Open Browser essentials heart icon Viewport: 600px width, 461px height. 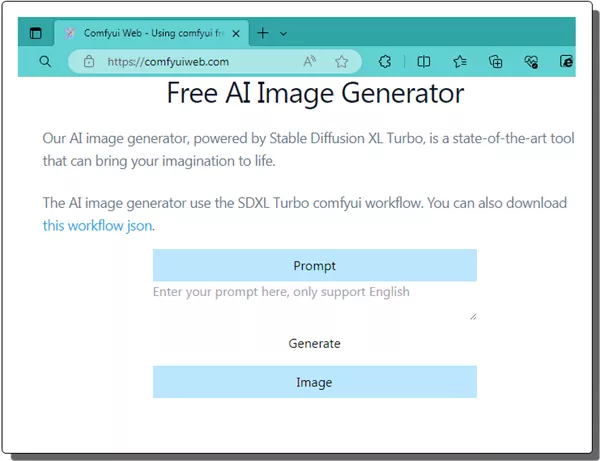click(531, 61)
